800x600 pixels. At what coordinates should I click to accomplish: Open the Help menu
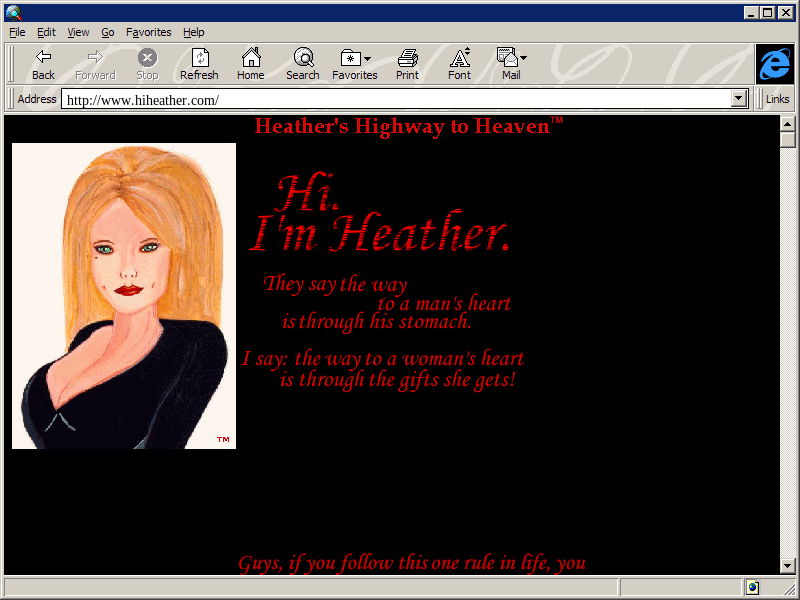[x=193, y=32]
